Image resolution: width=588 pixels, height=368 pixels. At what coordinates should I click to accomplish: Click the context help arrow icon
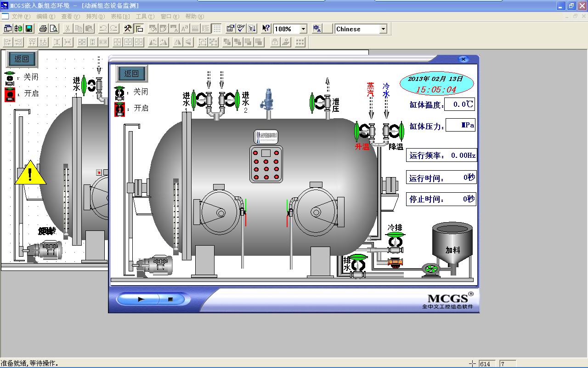(266, 29)
